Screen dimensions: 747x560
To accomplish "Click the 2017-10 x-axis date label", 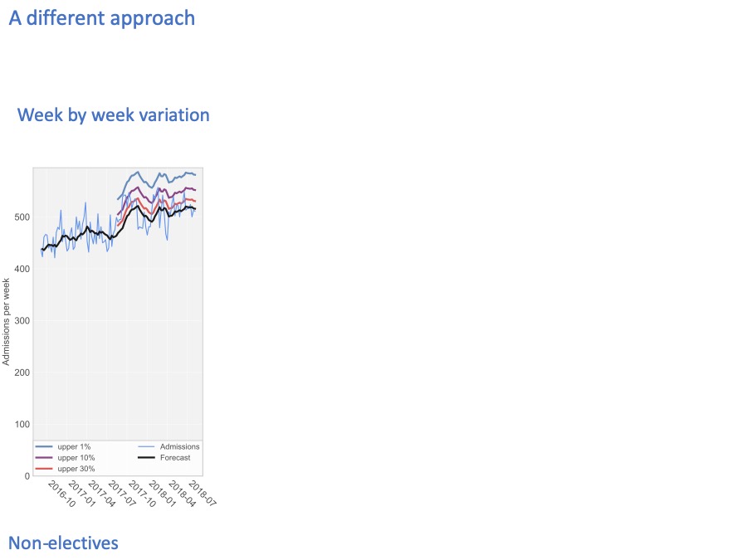I will tap(142, 494).
